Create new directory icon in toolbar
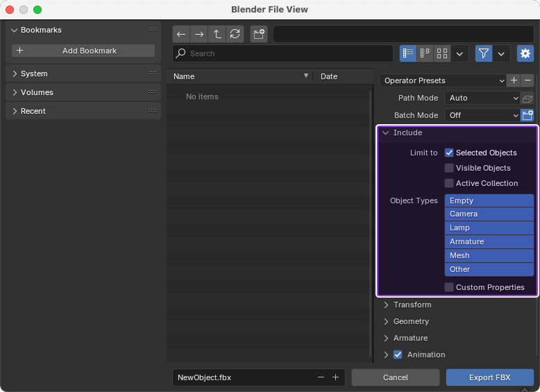This screenshot has width=540, height=392. pos(259,34)
